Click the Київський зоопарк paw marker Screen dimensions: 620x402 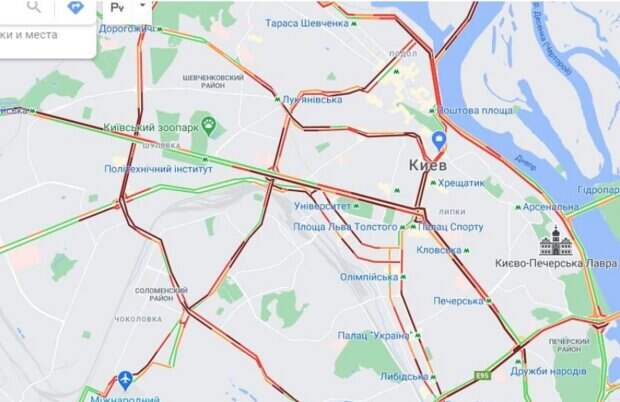(x=208, y=124)
